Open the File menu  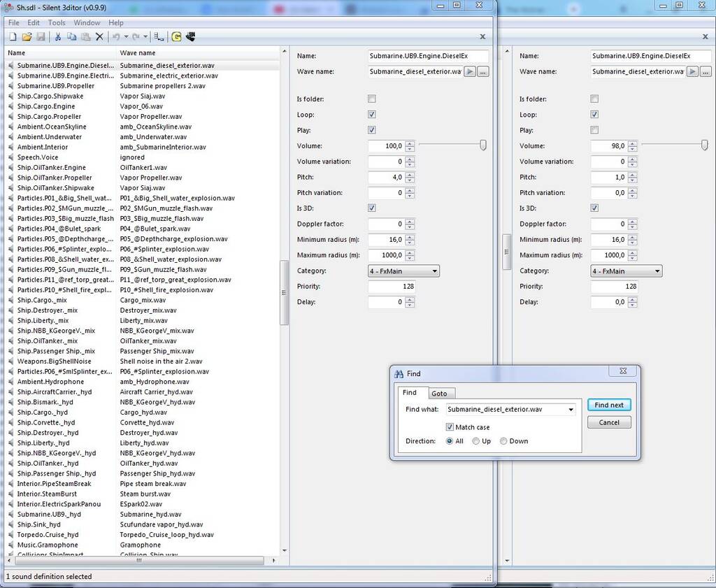pyautogui.click(x=14, y=23)
